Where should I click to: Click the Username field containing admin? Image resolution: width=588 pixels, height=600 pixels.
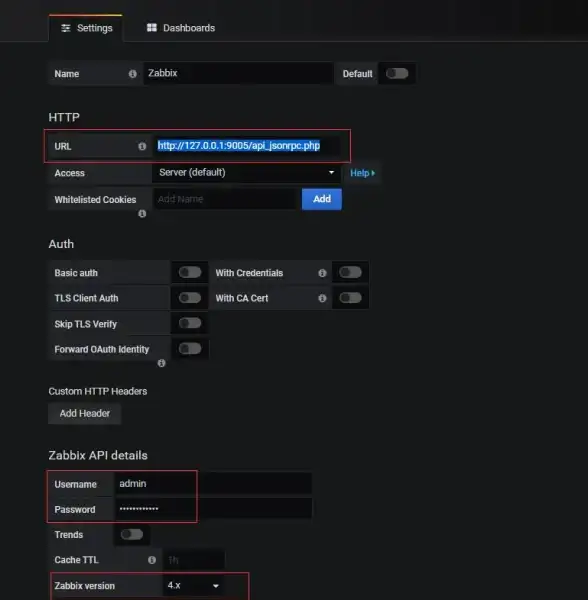[x=213, y=484]
